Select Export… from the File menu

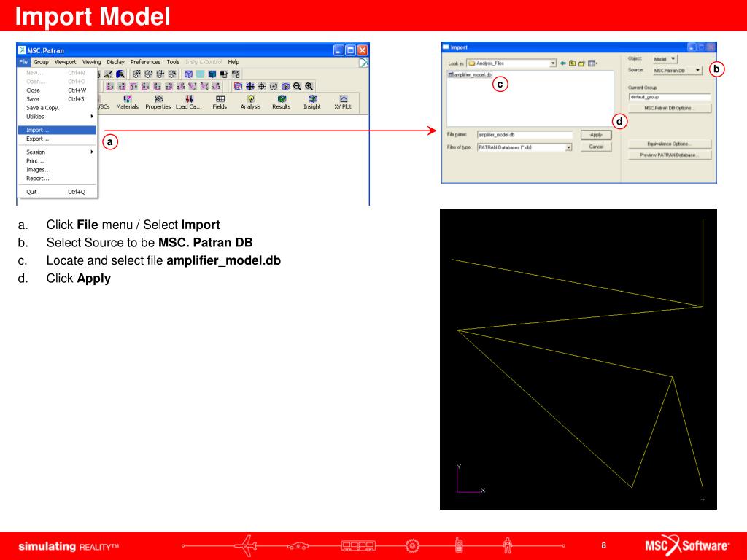pyautogui.click(x=57, y=139)
